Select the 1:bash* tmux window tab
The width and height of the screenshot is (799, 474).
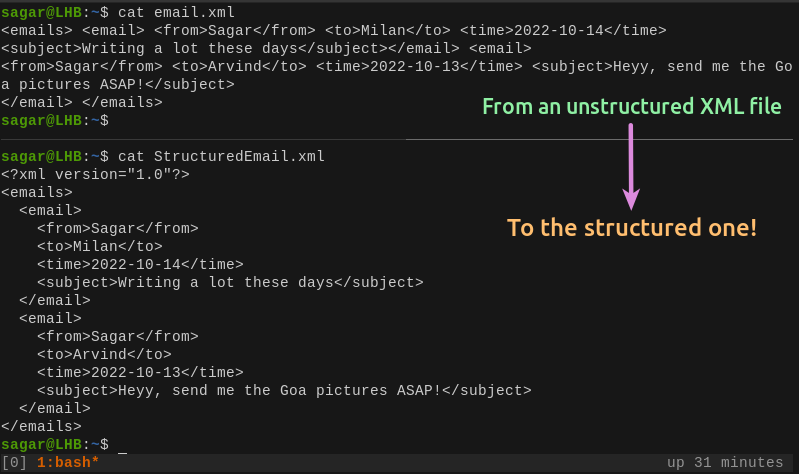pos(68,462)
